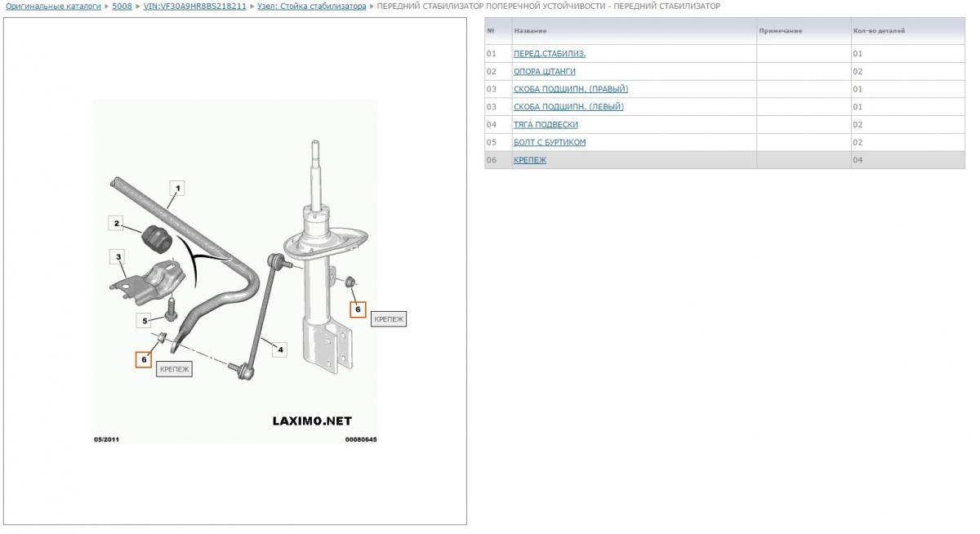
Task: Click the Кол-во деталей column header
Action: pyautogui.click(x=879, y=31)
